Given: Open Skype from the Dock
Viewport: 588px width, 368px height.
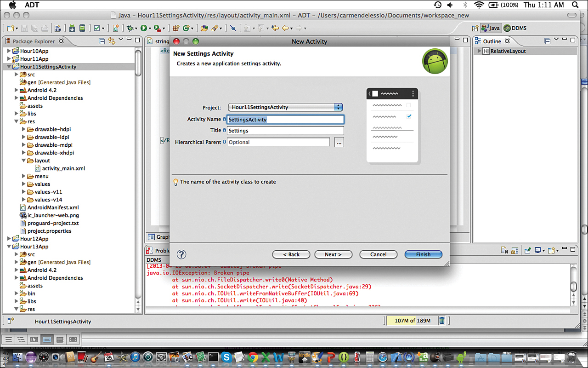Looking at the screenshot, I should [226, 357].
